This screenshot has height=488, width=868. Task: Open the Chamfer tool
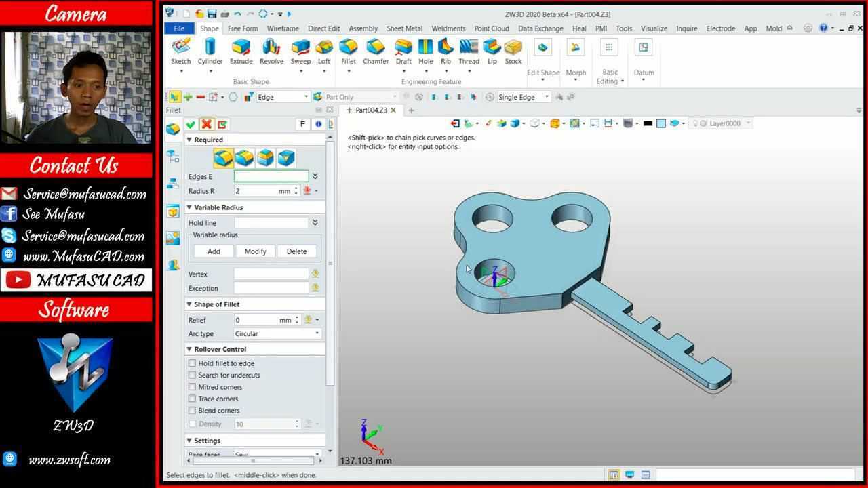tap(375, 51)
